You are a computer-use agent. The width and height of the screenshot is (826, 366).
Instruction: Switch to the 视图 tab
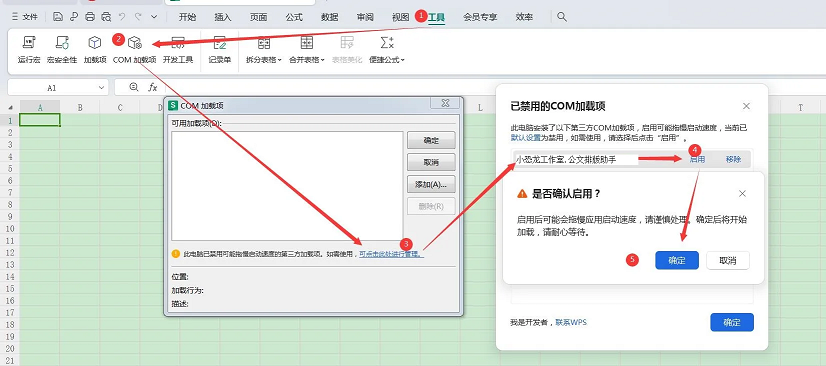(x=400, y=17)
